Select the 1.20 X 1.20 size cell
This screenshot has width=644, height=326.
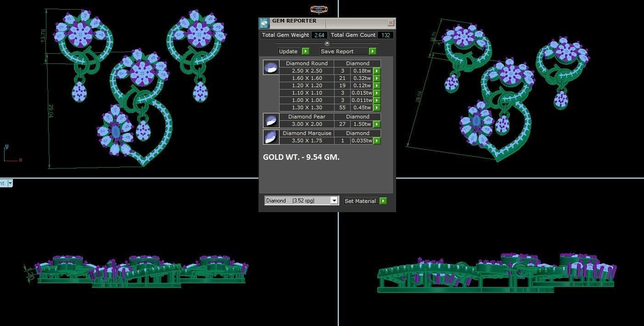pyautogui.click(x=307, y=85)
